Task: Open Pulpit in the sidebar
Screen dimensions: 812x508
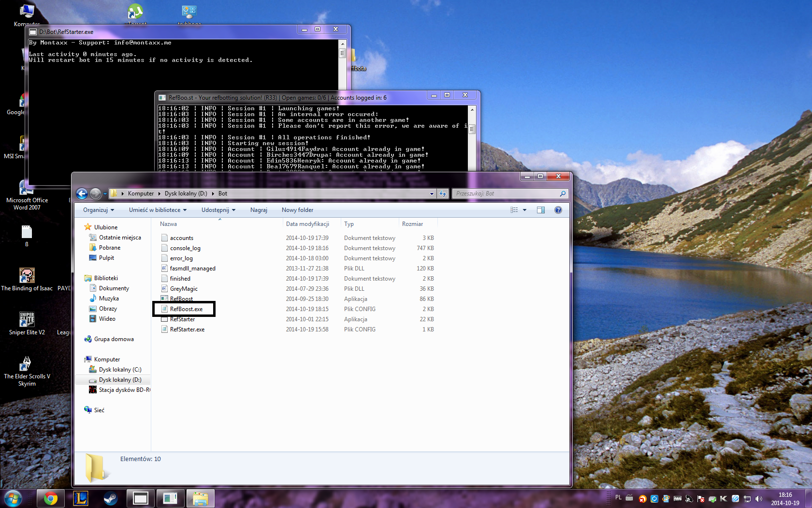Action: pyautogui.click(x=106, y=258)
